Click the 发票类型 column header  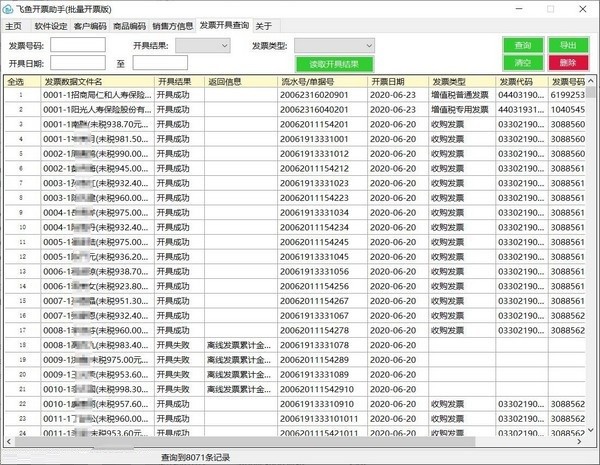coord(461,82)
